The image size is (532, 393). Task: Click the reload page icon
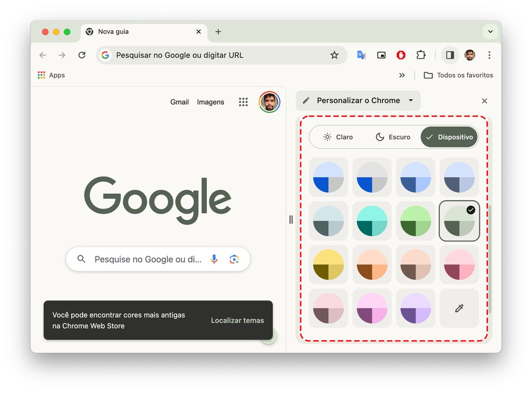click(81, 55)
